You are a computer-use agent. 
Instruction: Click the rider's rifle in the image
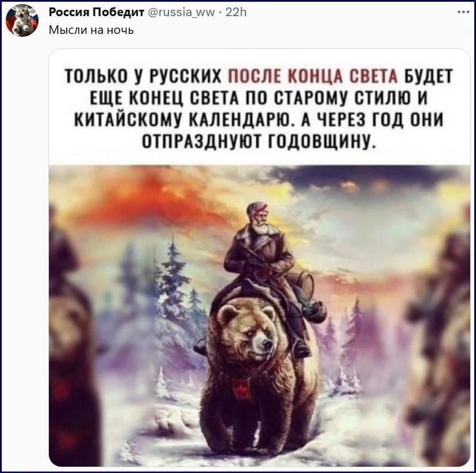[258, 260]
